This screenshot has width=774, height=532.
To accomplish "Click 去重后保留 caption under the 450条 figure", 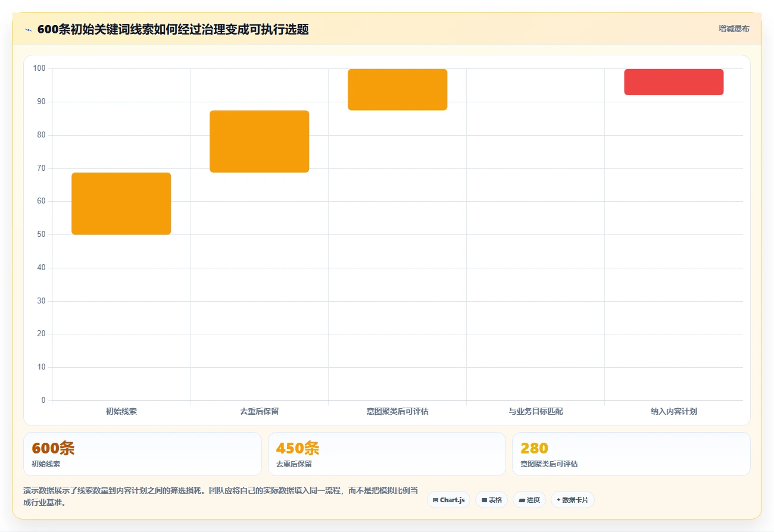I will pyautogui.click(x=294, y=464).
